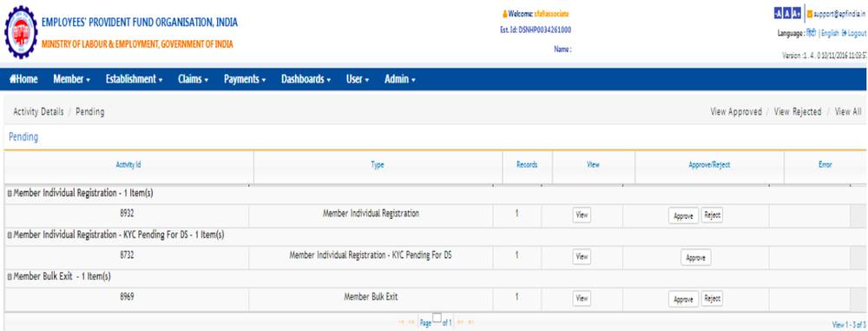Screen dimensions: 868x331
Task: Click the Pending section heading
Action: click(x=23, y=137)
